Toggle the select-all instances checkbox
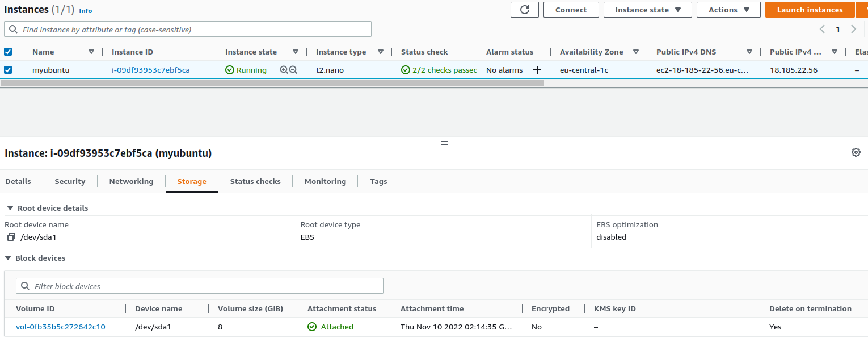This screenshot has width=868, height=338. point(8,52)
